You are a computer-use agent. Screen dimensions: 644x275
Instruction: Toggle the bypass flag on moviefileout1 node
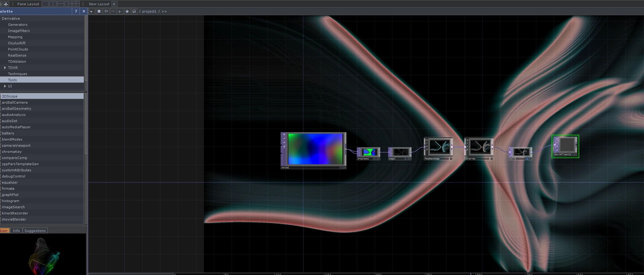557,142
